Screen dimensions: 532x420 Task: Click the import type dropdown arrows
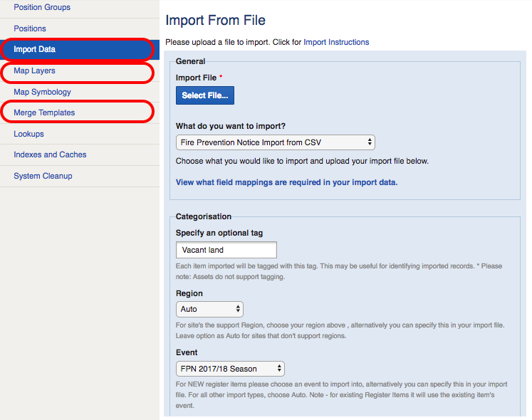tap(370, 142)
